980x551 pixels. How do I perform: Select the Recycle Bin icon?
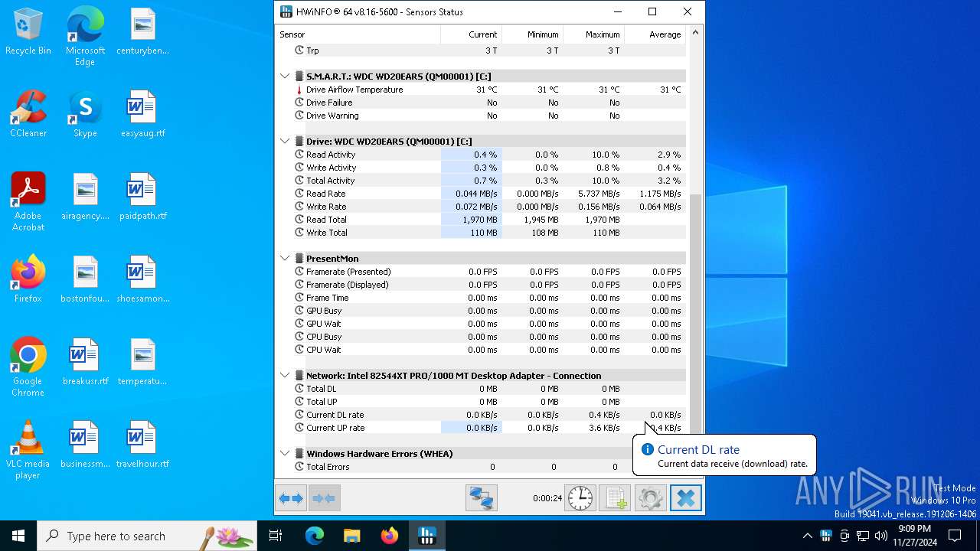[x=28, y=31]
